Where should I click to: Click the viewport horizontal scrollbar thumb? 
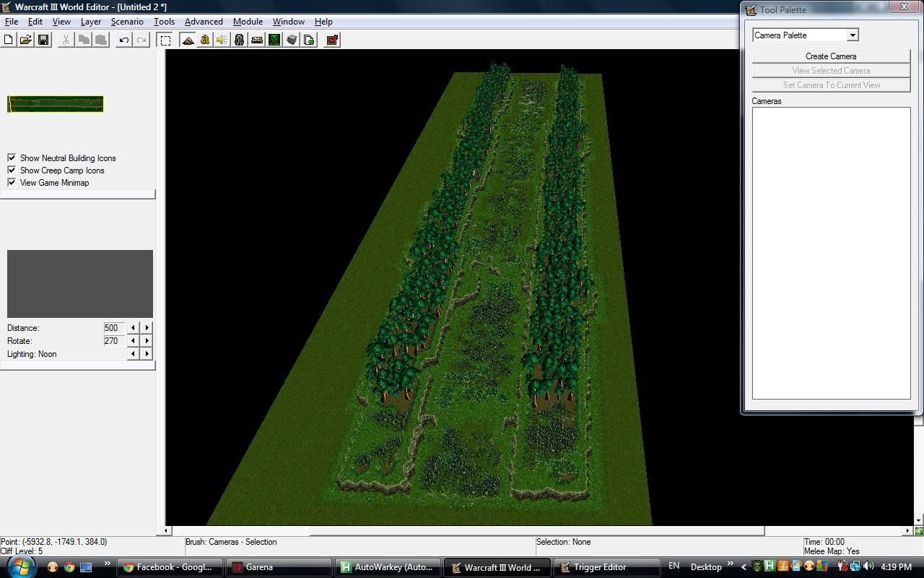click(537, 530)
